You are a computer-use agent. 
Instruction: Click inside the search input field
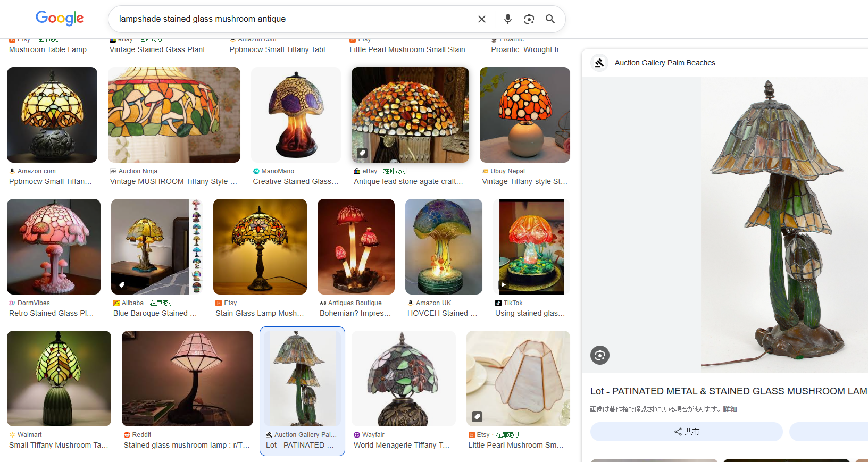coord(293,19)
